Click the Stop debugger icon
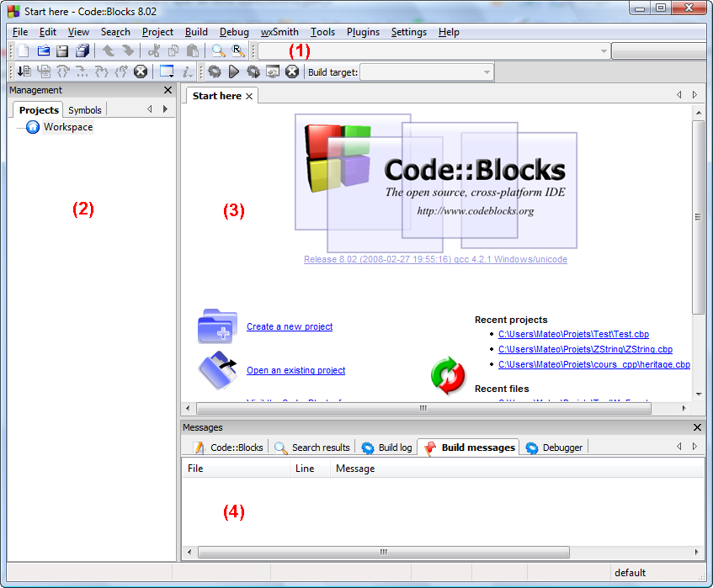713x588 pixels. pyautogui.click(x=141, y=72)
